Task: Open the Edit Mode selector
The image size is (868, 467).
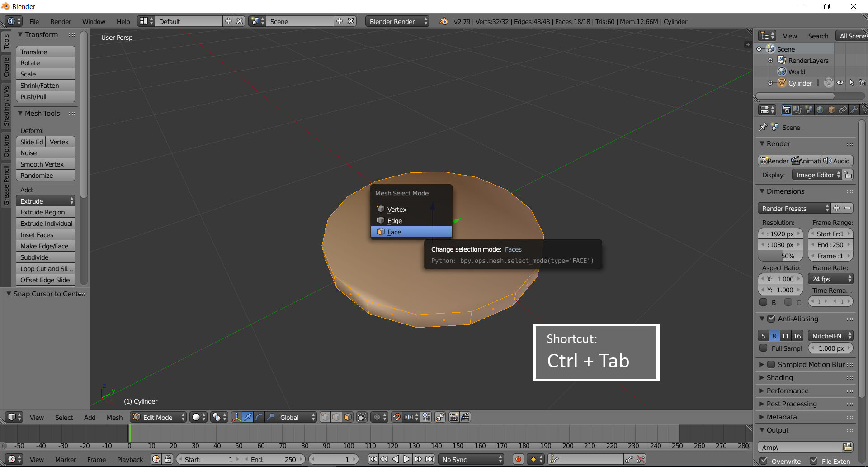Action: (158, 417)
